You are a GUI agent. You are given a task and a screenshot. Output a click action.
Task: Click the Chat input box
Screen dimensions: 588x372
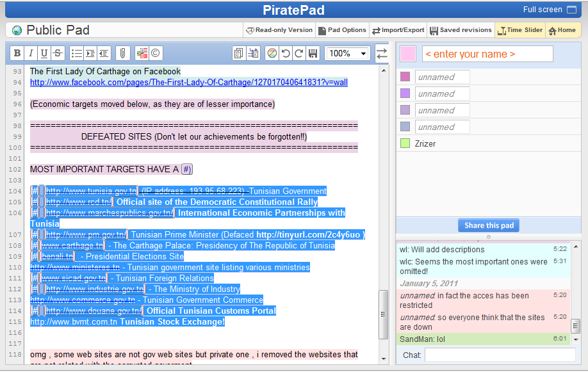[x=500, y=355]
